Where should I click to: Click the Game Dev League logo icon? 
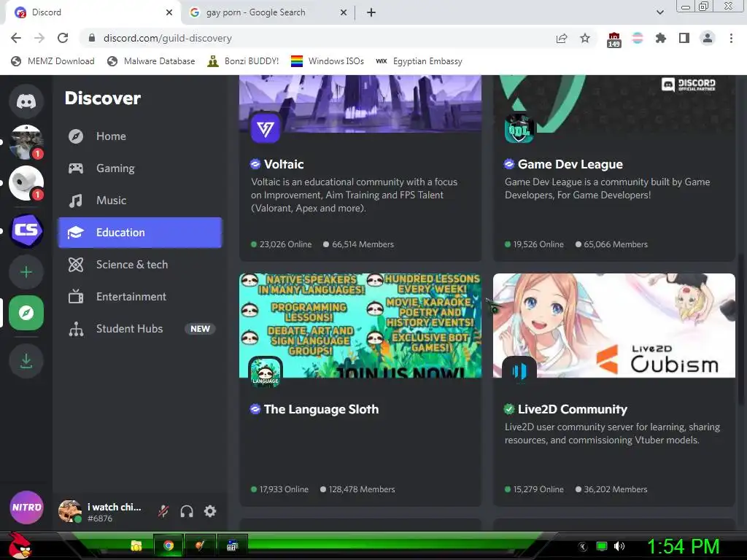(519, 128)
